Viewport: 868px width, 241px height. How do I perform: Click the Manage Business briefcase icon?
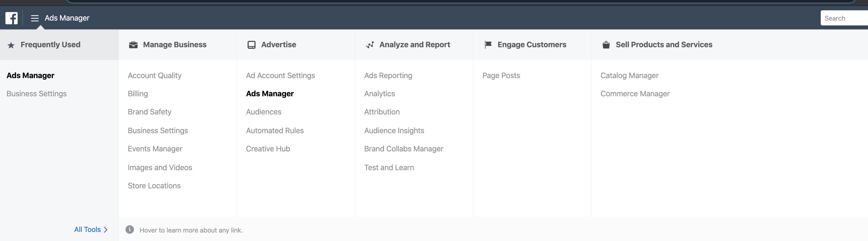[x=133, y=45]
